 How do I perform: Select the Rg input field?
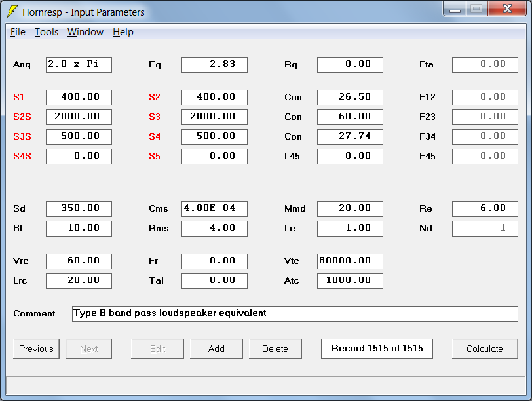350,65
